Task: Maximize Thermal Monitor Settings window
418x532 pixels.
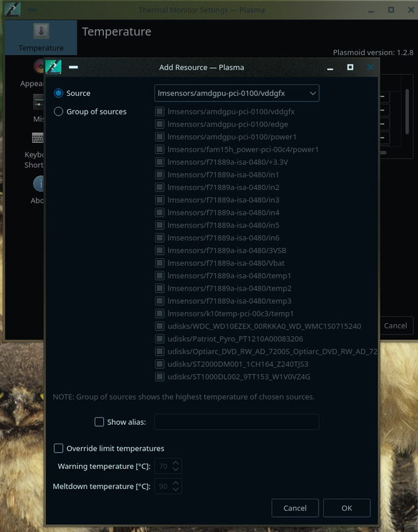Action: pyautogui.click(x=391, y=10)
